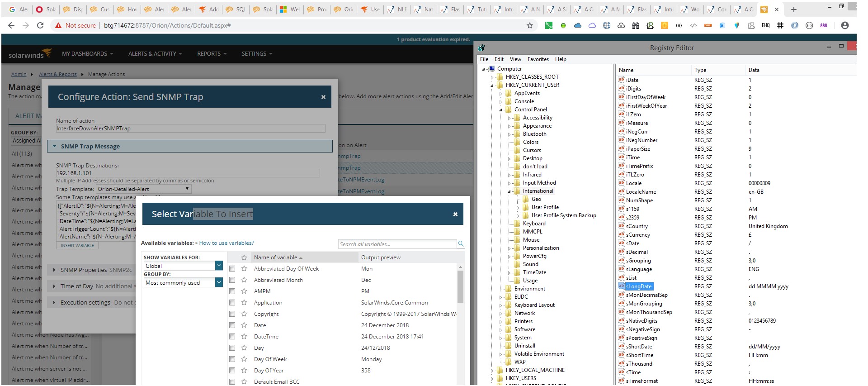Screen dimensions: 868x386
Task: Click the string icon beside sCountry
Action: click(x=622, y=226)
